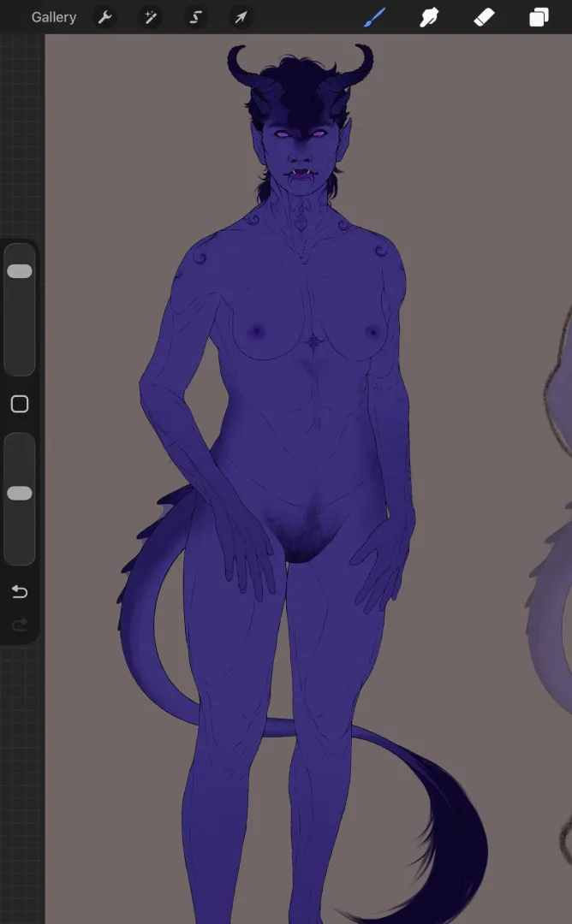Tap the dark grid area below the sidebar

tap(21, 770)
